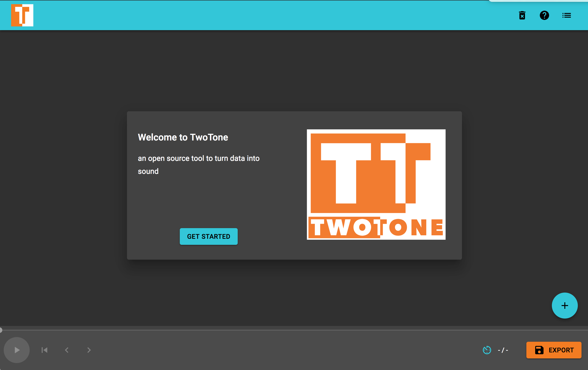
Task: Click the '- / -' duration readout
Action: click(503, 350)
